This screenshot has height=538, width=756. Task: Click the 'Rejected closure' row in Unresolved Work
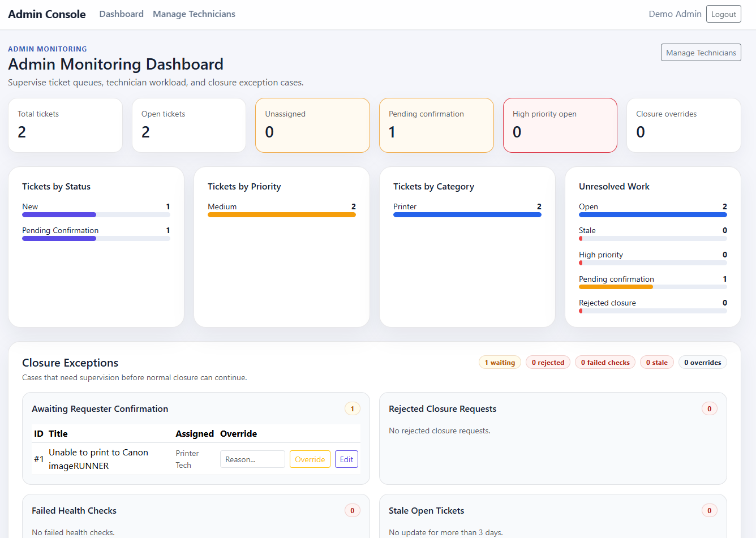pos(653,306)
